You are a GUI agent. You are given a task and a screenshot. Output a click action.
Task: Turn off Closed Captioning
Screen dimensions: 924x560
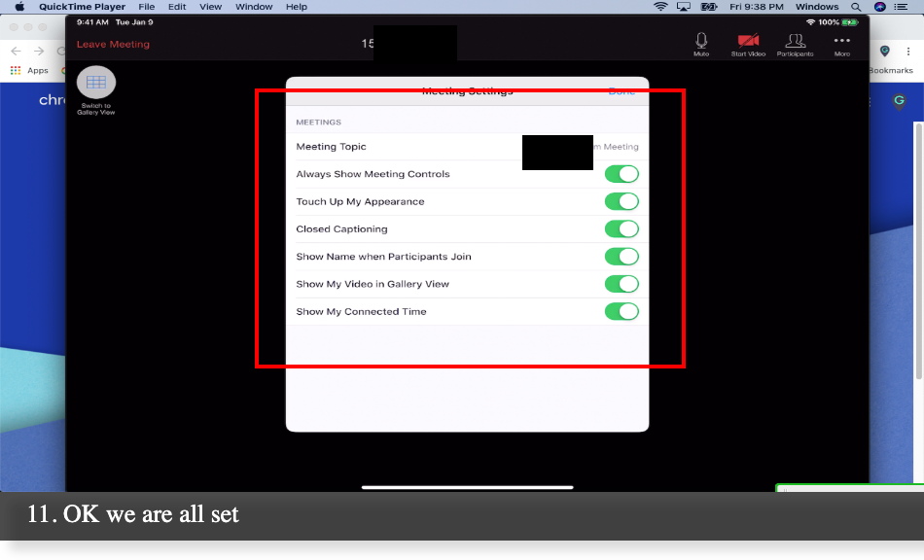coord(622,228)
